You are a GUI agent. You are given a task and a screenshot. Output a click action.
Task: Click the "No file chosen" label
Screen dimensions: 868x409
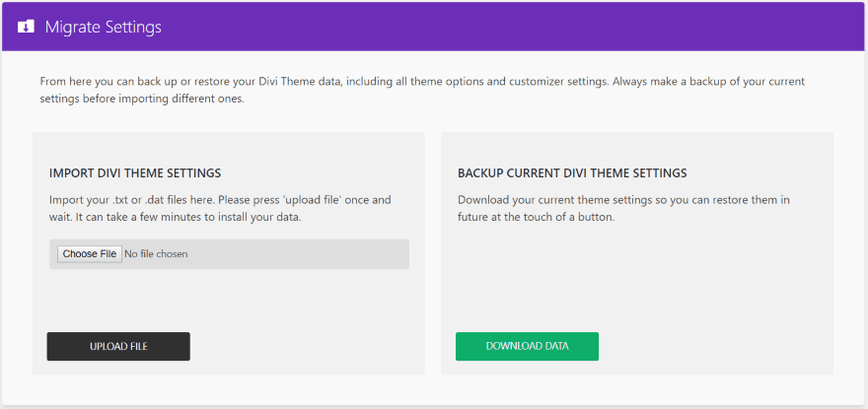pos(156,254)
